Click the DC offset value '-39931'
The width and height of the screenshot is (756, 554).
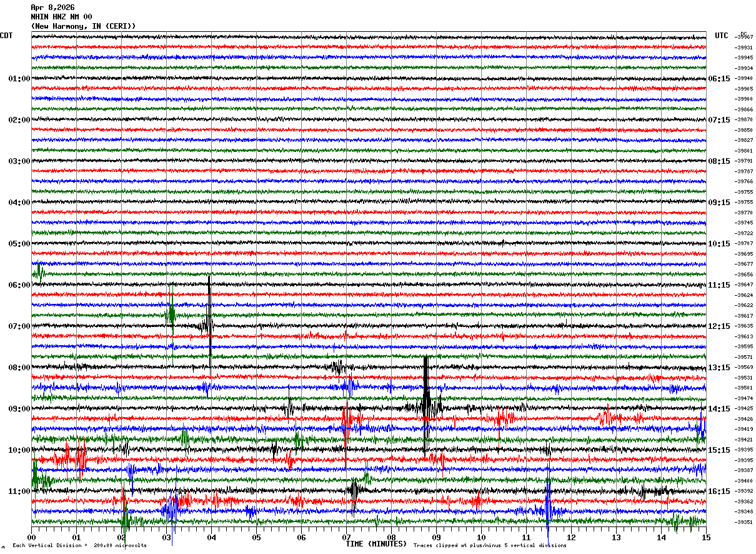tap(744, 48)
